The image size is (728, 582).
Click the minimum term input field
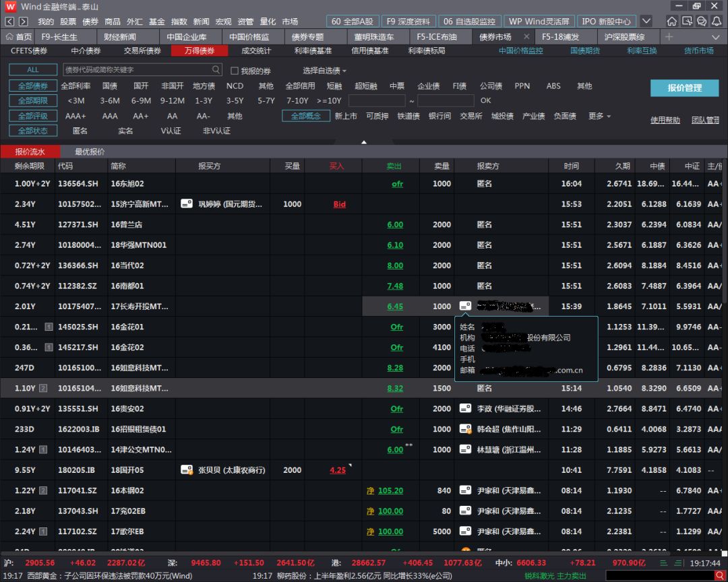click(377, 101)
